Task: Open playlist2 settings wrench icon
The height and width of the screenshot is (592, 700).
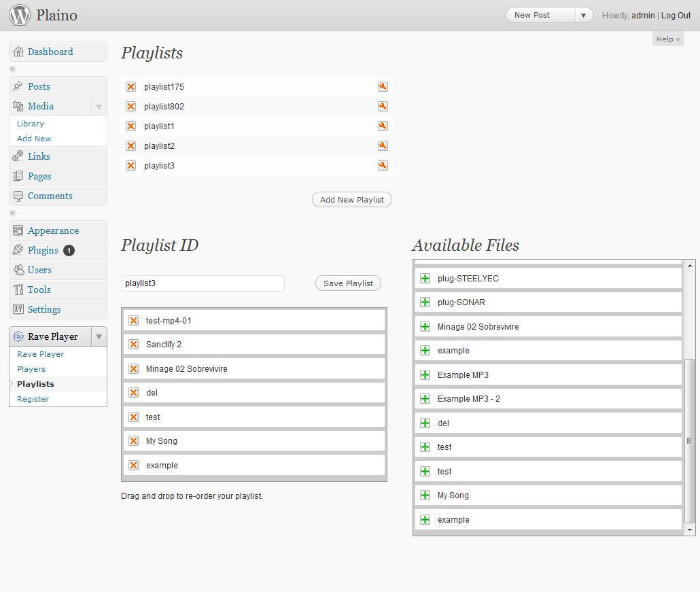Action: point(383,145)
